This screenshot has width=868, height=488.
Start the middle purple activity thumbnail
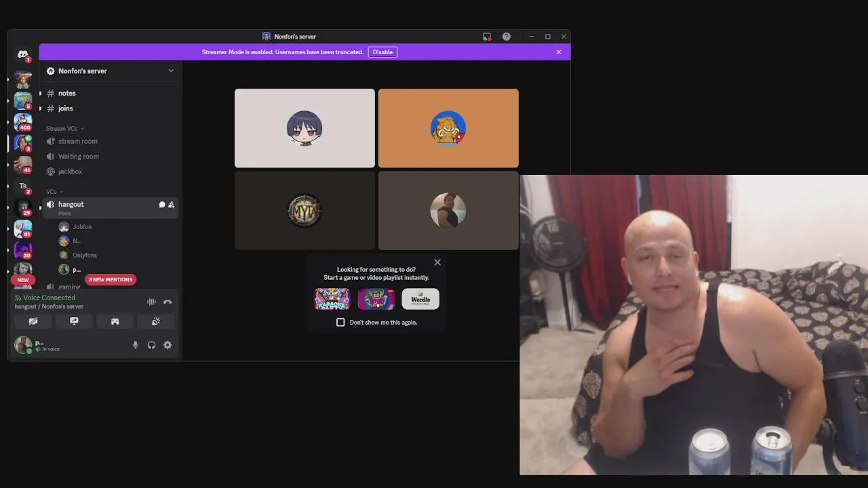376,299
